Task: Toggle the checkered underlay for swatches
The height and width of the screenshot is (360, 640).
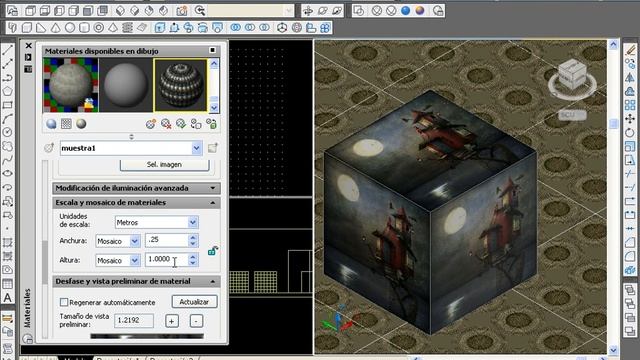Action: point(66,124)
